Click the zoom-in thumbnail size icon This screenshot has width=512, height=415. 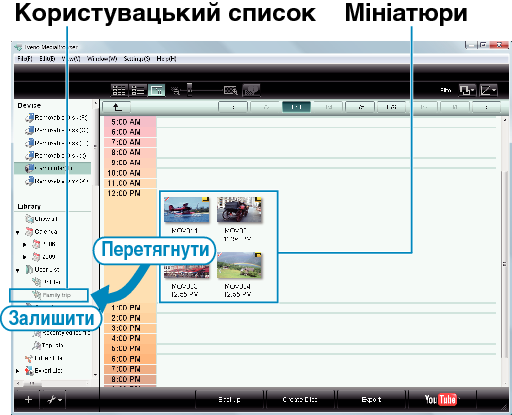click(x=231, y=90)
